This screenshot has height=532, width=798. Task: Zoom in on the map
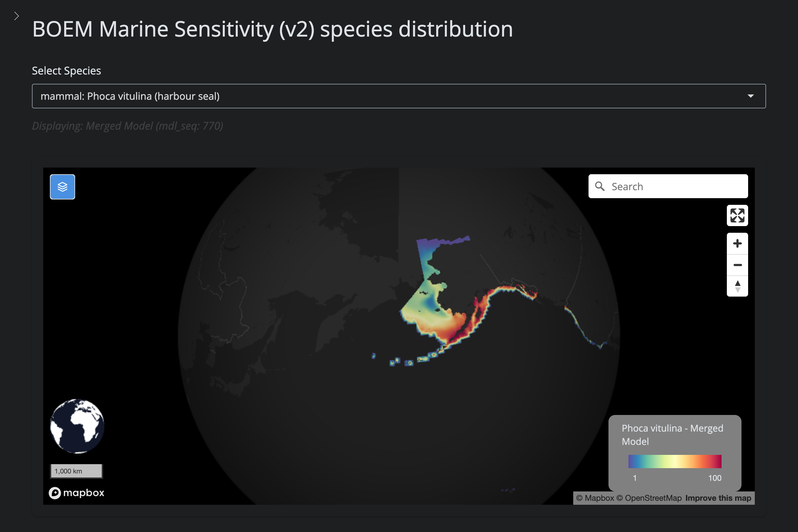point(737,243)
